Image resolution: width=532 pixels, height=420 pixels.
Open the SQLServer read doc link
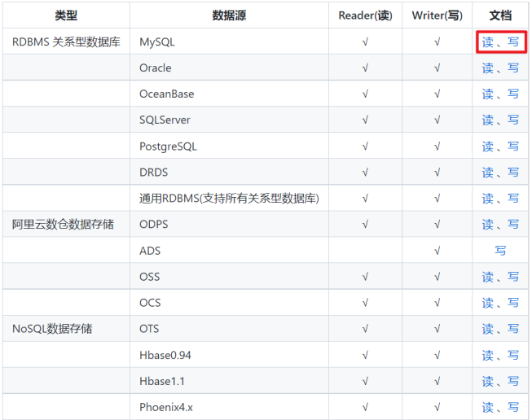[x=488, y=120]
